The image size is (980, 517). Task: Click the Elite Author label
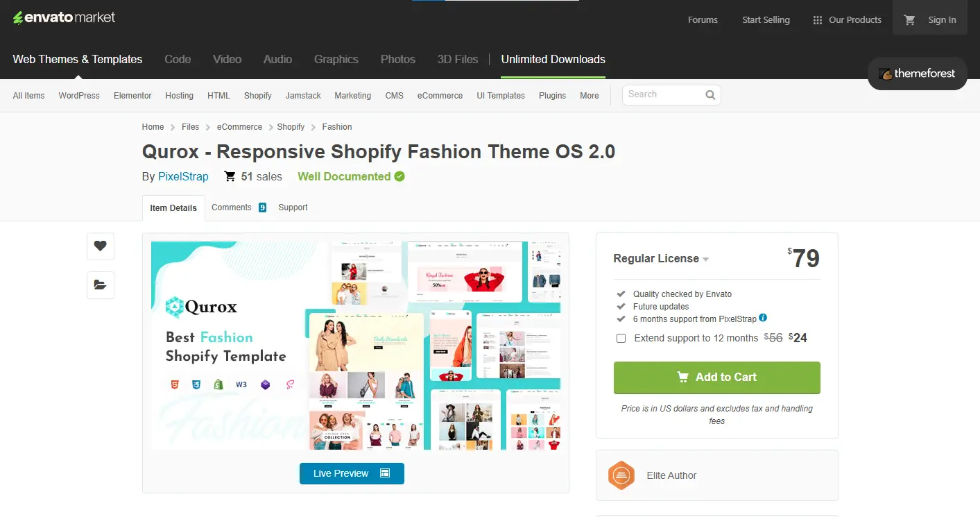pos(671,475)
